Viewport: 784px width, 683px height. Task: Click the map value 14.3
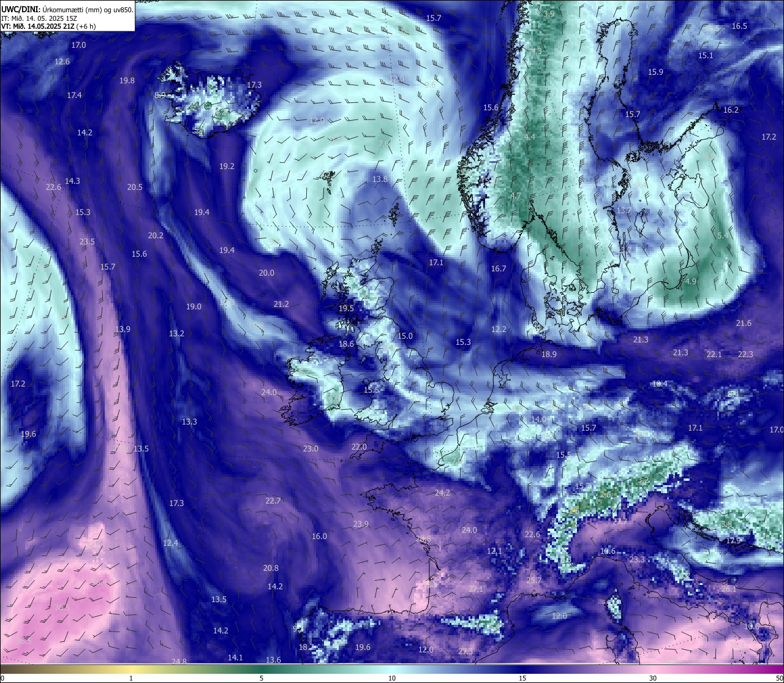click(x=72, y=181)
